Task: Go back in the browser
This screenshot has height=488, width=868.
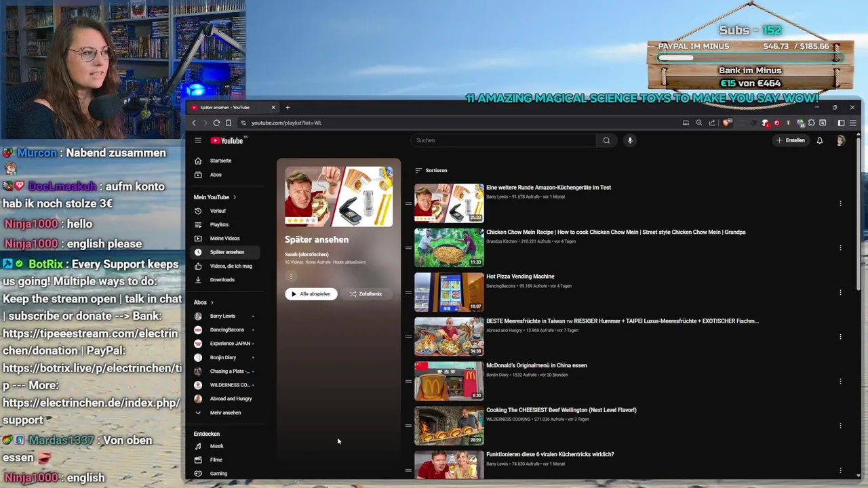Action: coord(194,123)
